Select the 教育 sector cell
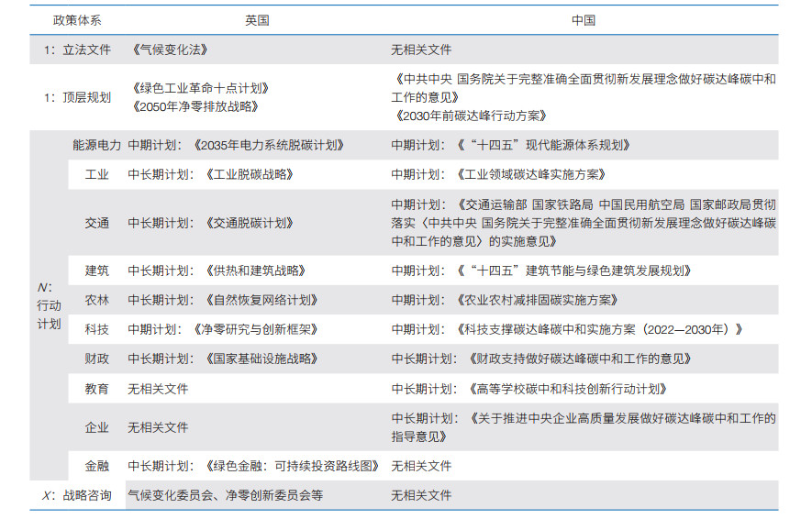 (96, 389)
